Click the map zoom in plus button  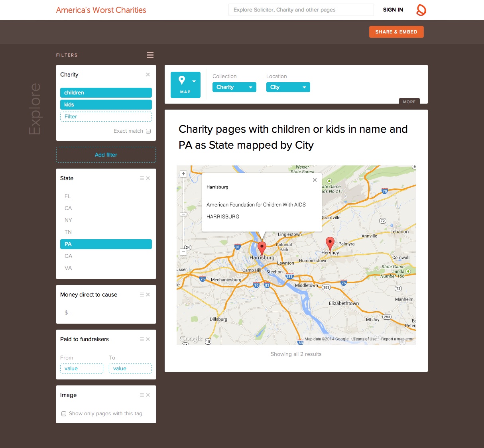click(183, 174)
